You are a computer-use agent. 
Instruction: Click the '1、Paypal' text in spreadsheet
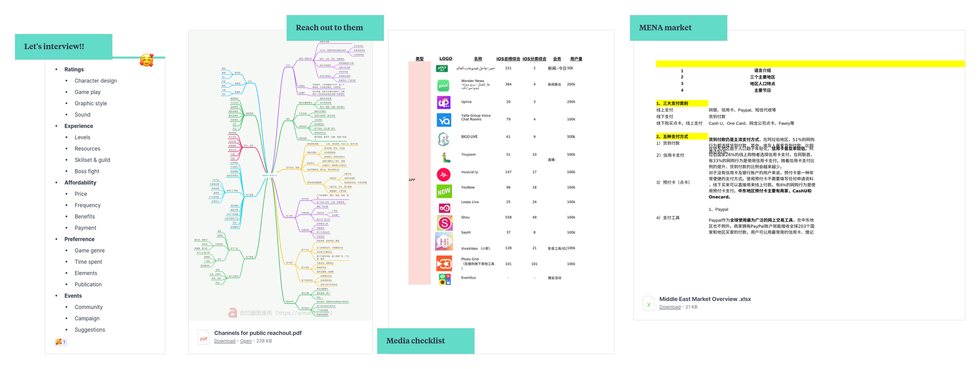pyautogui.click(x=718, y=209)
